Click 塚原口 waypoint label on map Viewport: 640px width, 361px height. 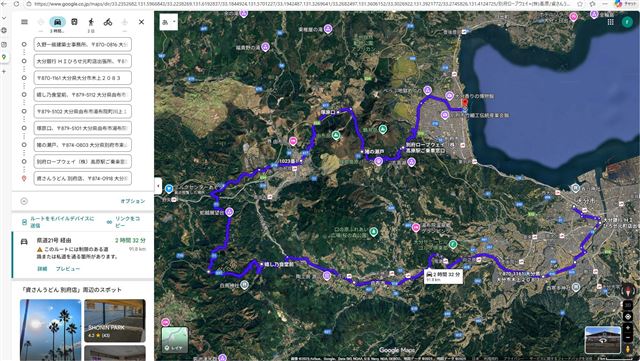tap(327, 112)
